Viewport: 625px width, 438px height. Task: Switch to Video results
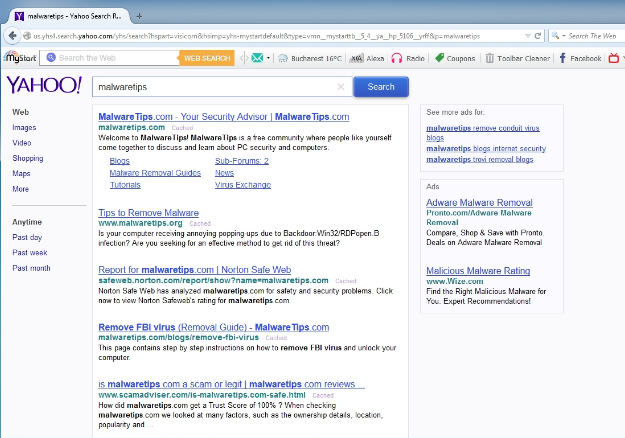coord(22,143)
